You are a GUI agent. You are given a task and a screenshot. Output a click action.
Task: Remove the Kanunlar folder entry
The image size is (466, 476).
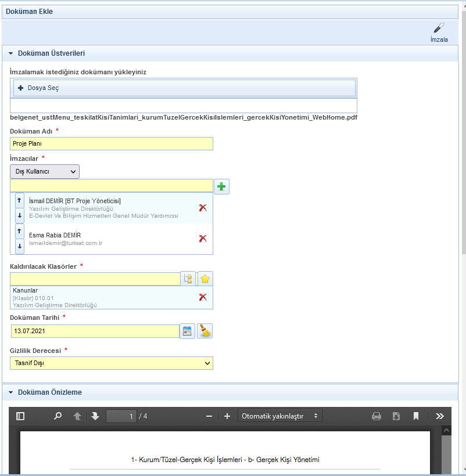click(203, 297)
